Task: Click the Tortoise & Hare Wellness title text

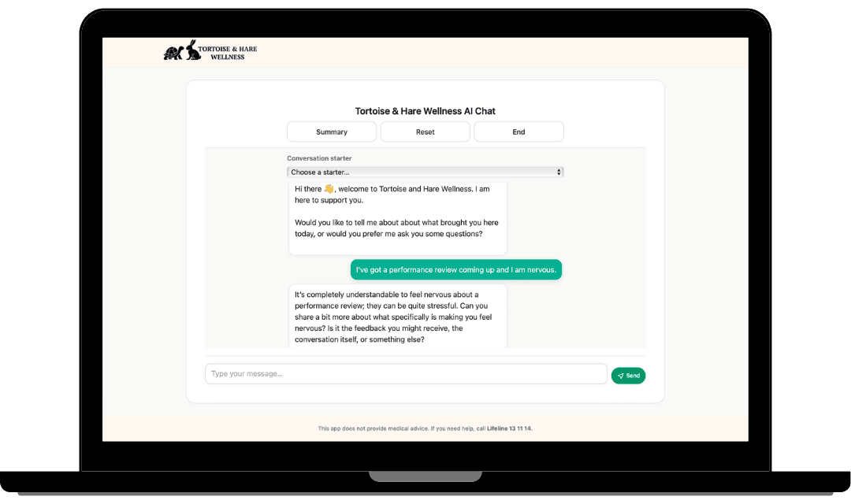Action: point(228,53)
